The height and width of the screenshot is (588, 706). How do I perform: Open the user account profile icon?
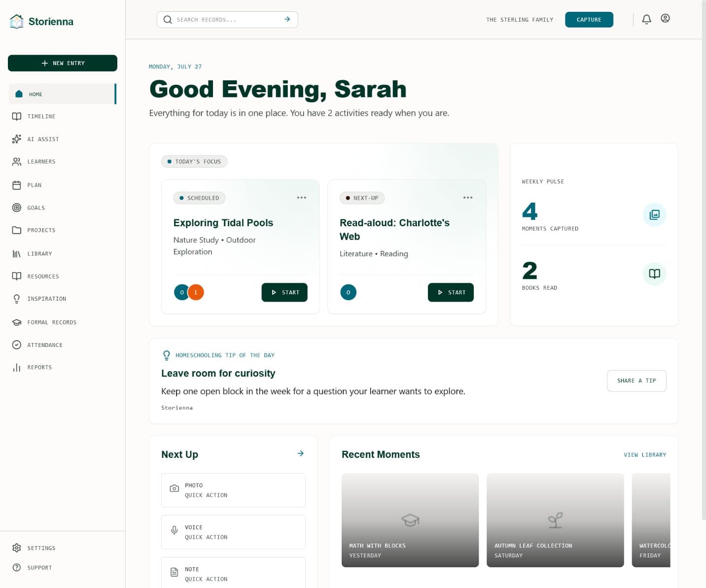(665, 18)
